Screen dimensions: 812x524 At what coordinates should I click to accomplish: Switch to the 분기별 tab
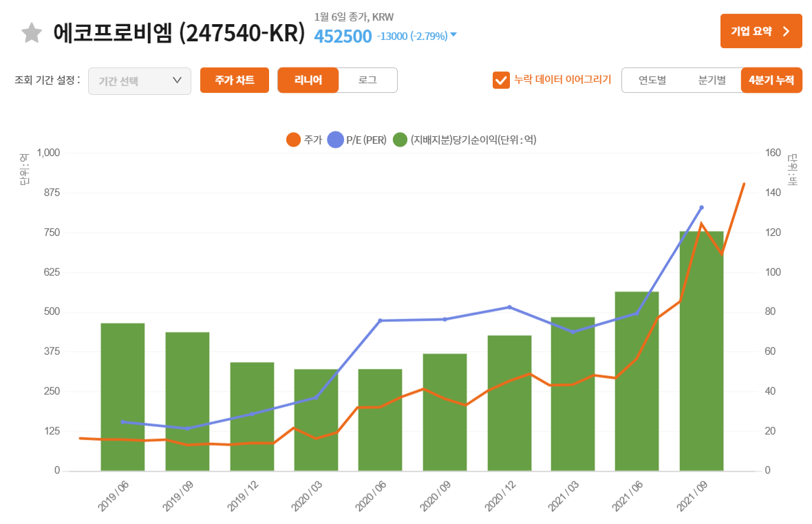[x=712, y=80]
